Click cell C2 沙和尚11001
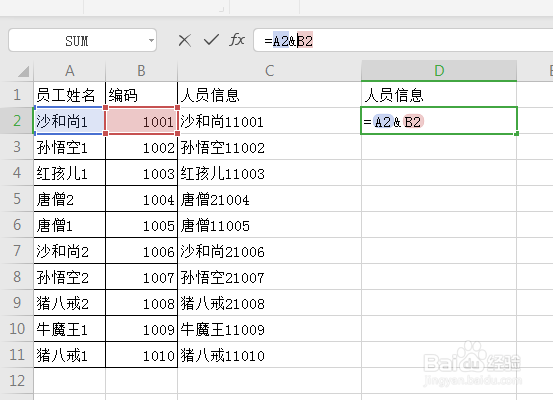 pos(269,121)
